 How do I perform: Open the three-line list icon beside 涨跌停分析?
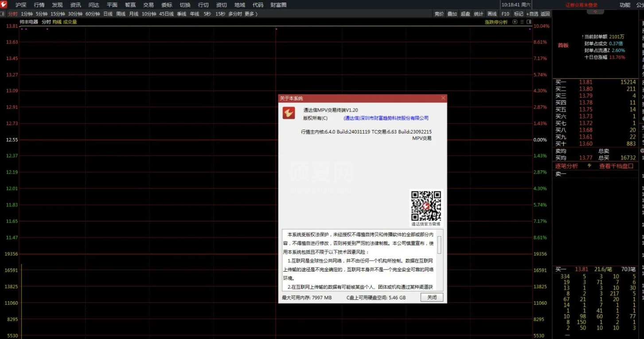pyautogui.click(x=522, y=22)
